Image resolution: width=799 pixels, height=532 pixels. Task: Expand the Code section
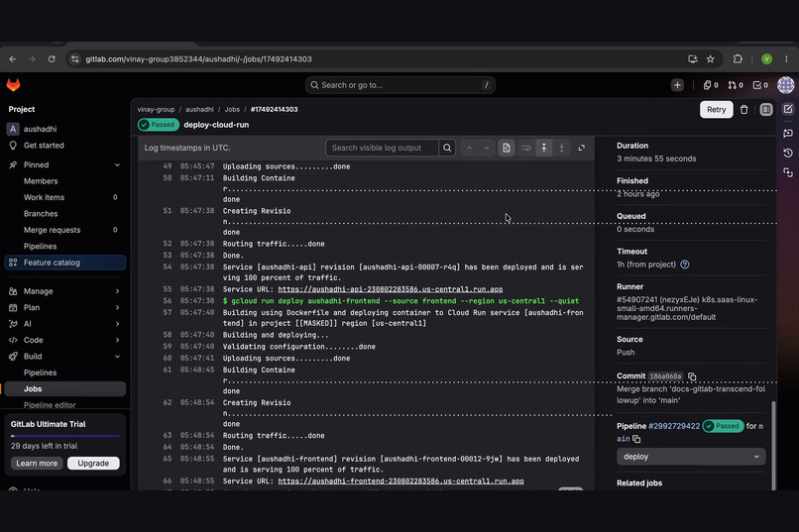click(x=64, y=340)
